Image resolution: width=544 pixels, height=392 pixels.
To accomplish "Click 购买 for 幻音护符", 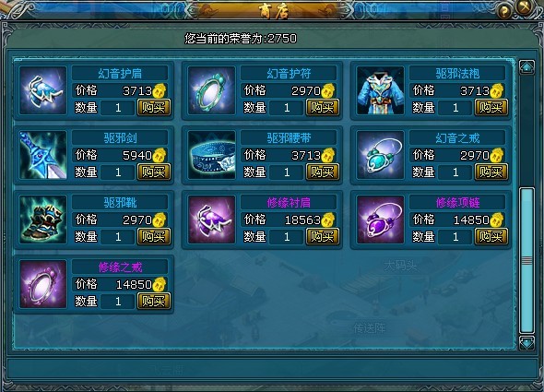I will [x=323, y=107].
